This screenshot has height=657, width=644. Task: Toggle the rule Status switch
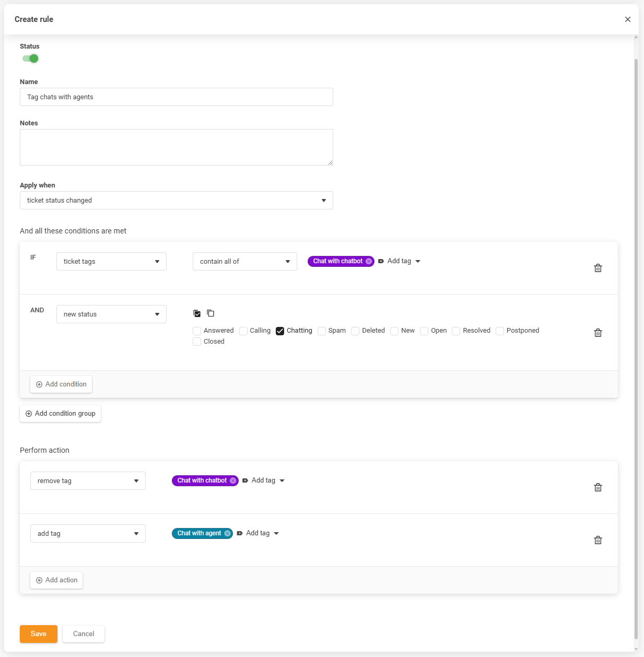[30, 58]
